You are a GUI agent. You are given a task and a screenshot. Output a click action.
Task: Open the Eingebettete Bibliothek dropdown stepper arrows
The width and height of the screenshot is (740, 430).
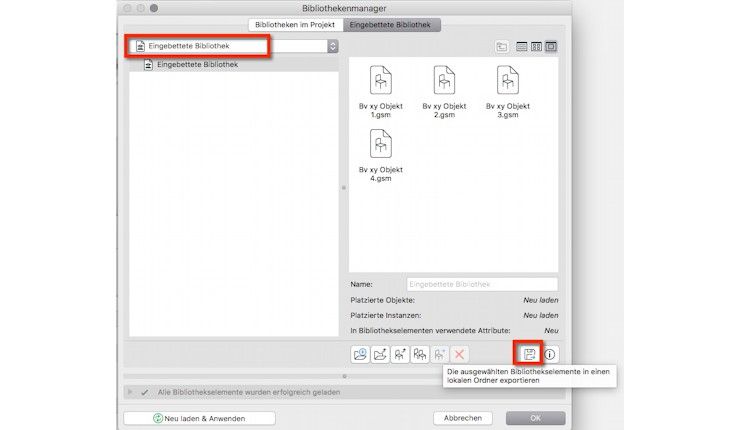tap(333, 46)
